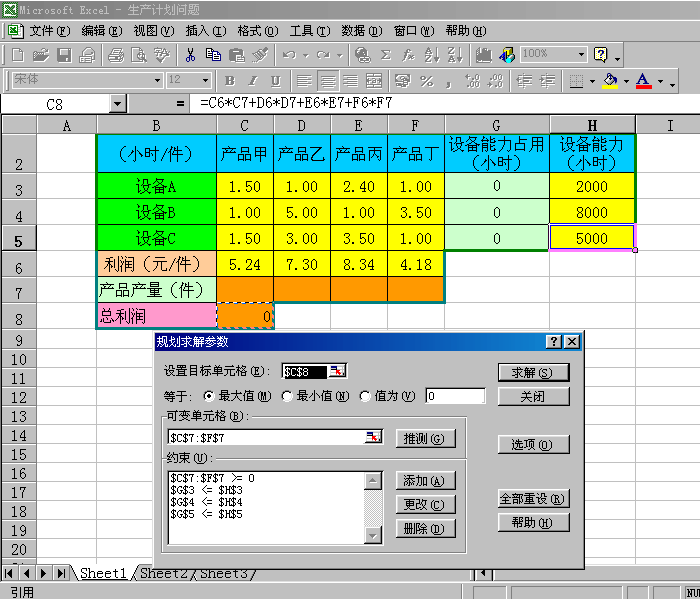Click the Format Painter brush icon
The width and height of the screenshot is (700, 599).
pos(260,55)
